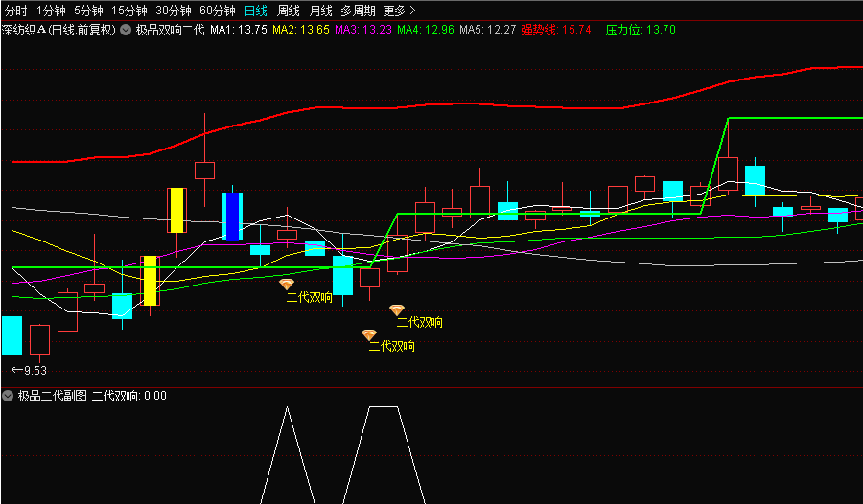Click the flat-topped white peak in sub-chart
This screenshot has height=504, width=863.
[x=384, y=455]
